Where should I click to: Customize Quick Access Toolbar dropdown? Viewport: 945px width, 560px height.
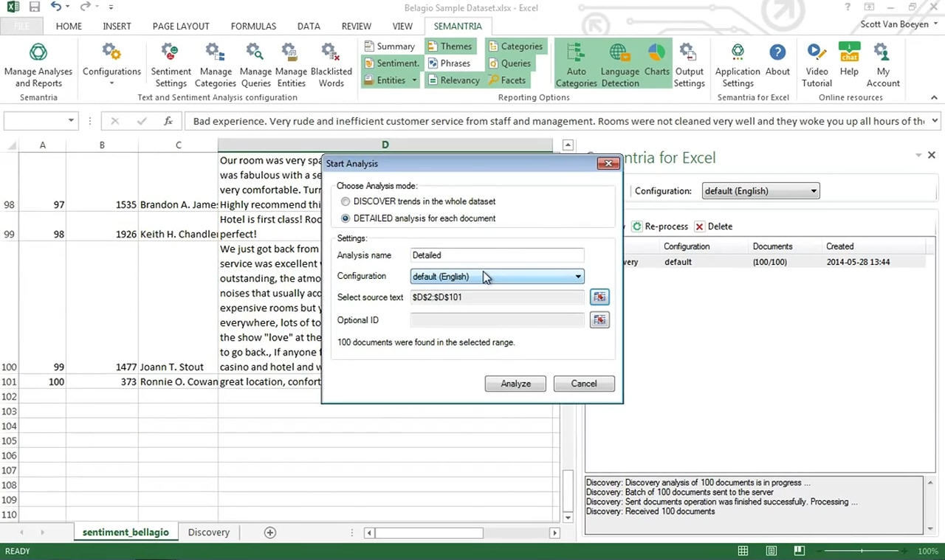[111, 7]
